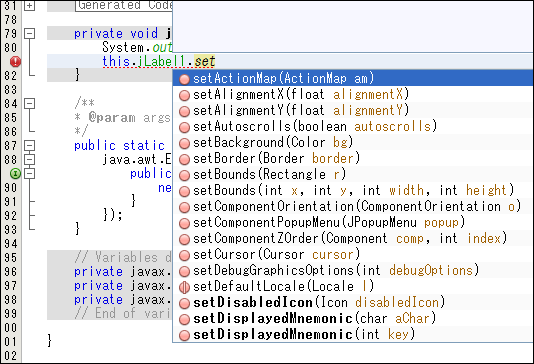Select setComponentOrientation completion entry
Viewport: 534px width, 364px height.
click(x=353, y=206)
